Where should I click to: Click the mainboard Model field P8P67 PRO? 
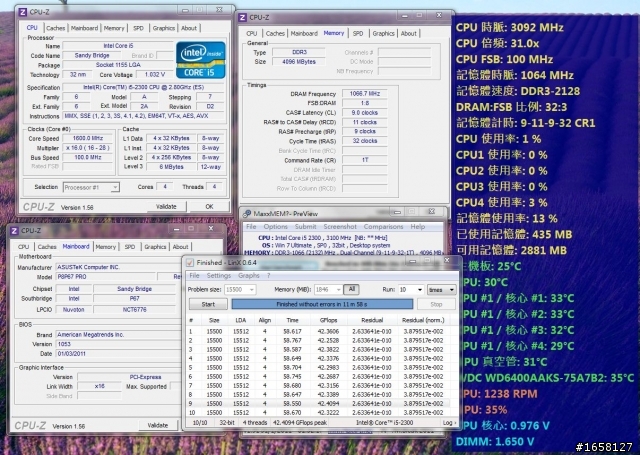tap(105, 277)
